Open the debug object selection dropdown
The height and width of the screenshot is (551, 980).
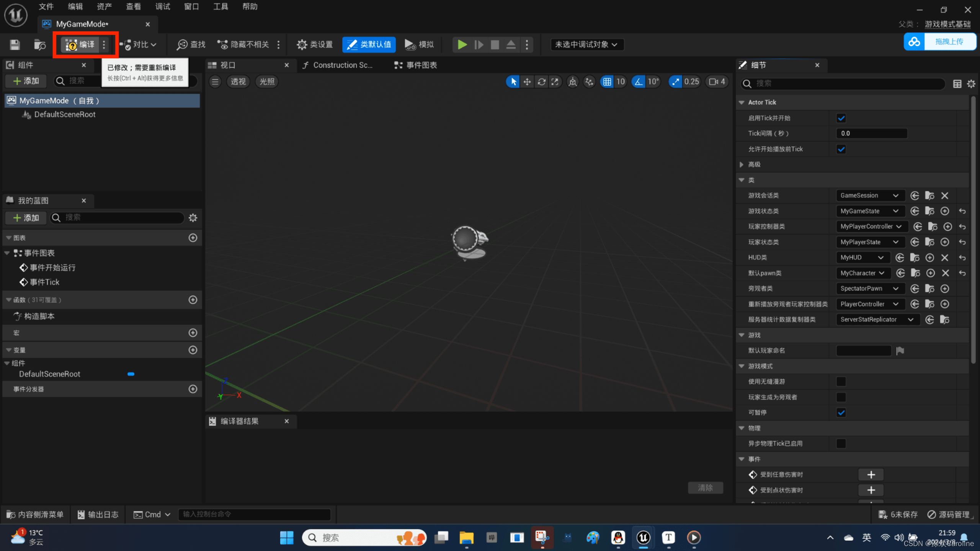(x=586, y=44)
